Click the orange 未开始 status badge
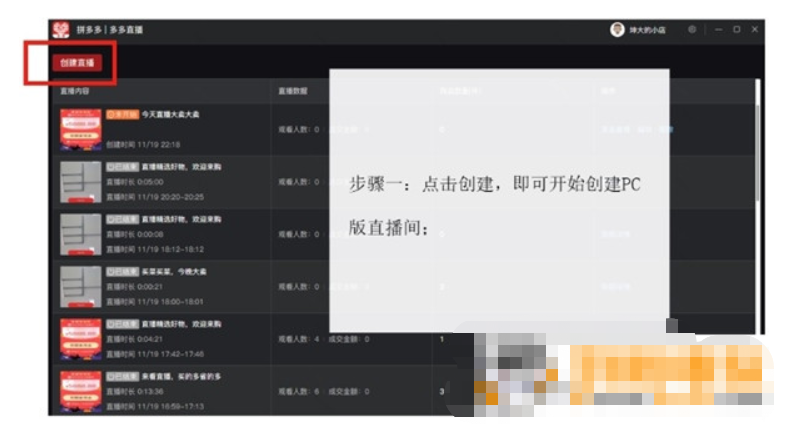This screenshot has width=789, height=425. (122, 115)
